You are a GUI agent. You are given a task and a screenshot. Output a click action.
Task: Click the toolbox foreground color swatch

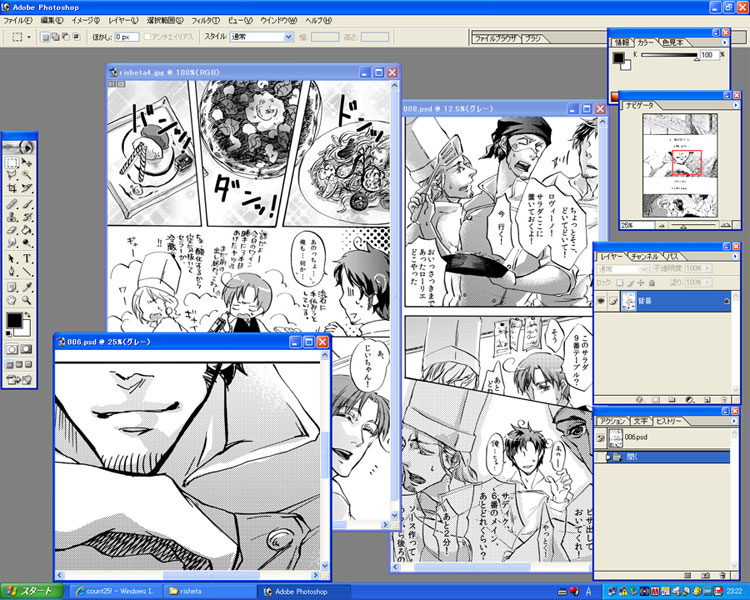[14, 320]
